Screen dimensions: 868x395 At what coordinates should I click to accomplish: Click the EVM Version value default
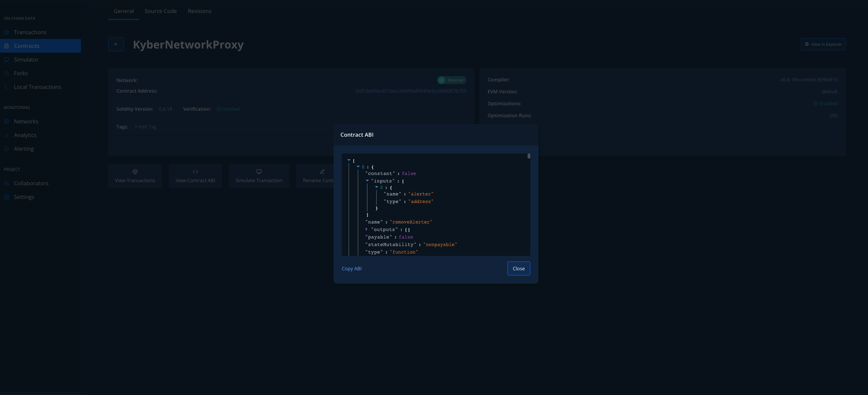(x=829, y=92)
